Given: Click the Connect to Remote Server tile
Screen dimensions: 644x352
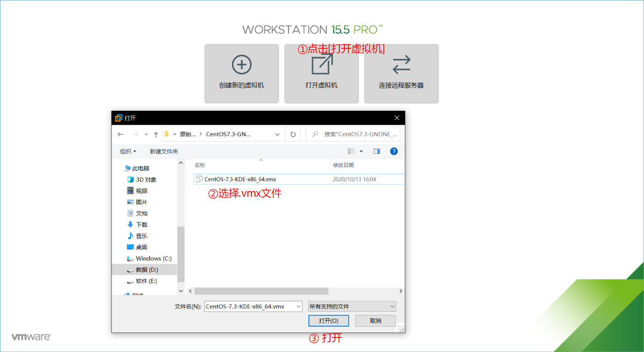Looking at the screenshot, I should [401, 74].
